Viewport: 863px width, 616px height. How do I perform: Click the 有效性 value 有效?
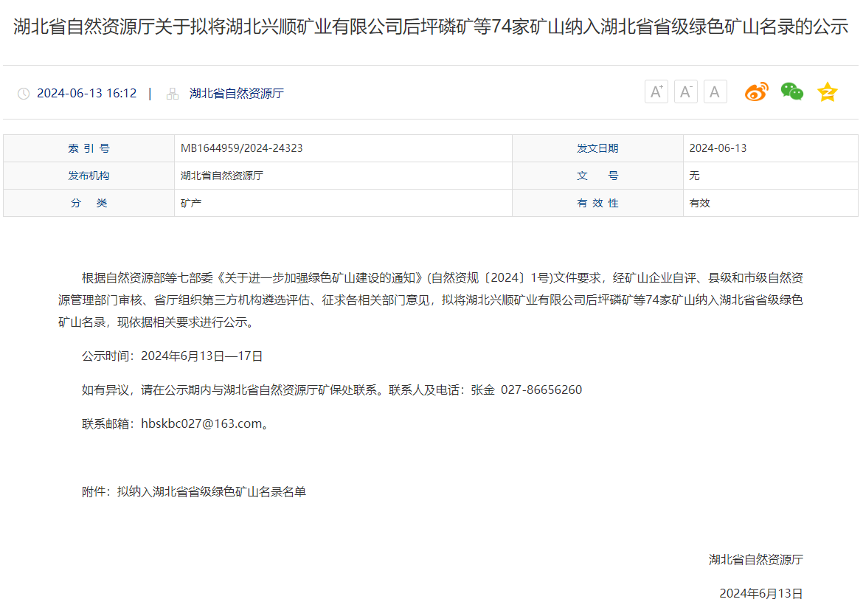click(699, 203)
